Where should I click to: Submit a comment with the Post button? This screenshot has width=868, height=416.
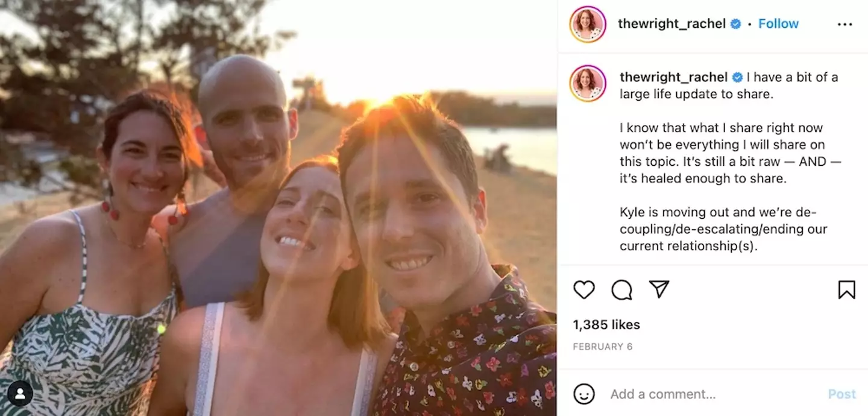coord(841,394)
